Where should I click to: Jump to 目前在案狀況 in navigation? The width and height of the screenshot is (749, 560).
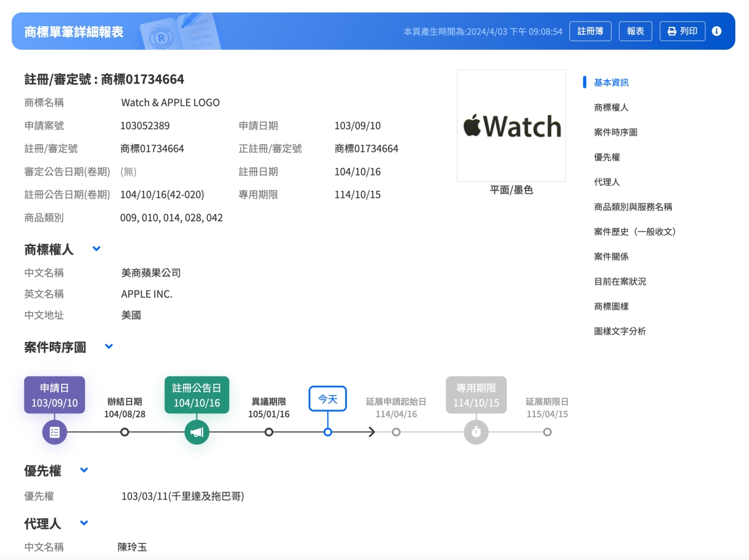620,282
